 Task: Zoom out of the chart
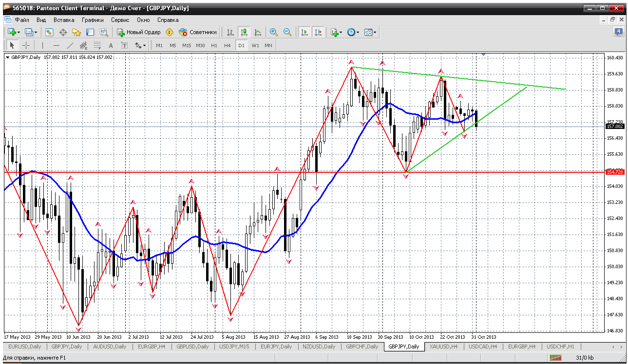[x=287, y=32]
